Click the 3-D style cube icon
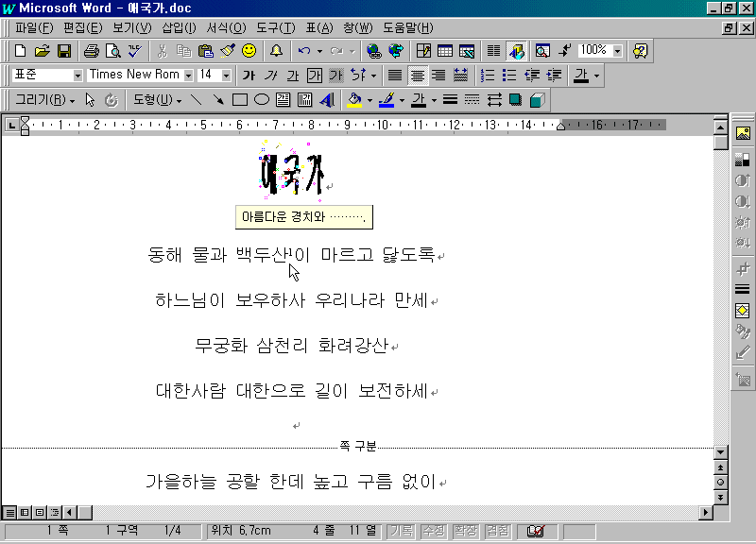This screenshot has width=756, height=544. [x=537, y=100]
